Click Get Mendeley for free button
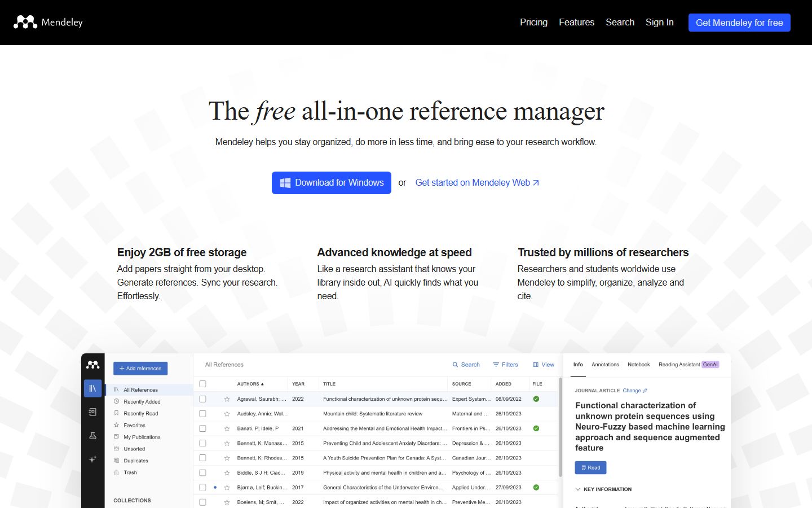 coord(739,23)
